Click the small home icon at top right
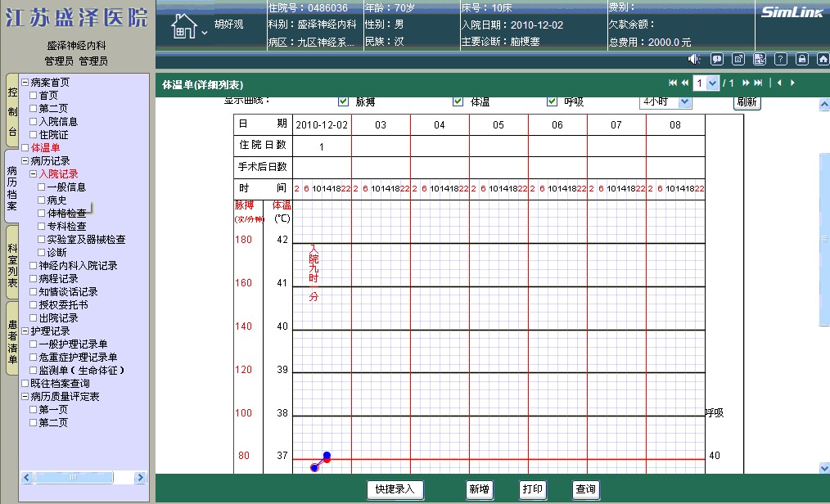830x504 pixels. 822,59
